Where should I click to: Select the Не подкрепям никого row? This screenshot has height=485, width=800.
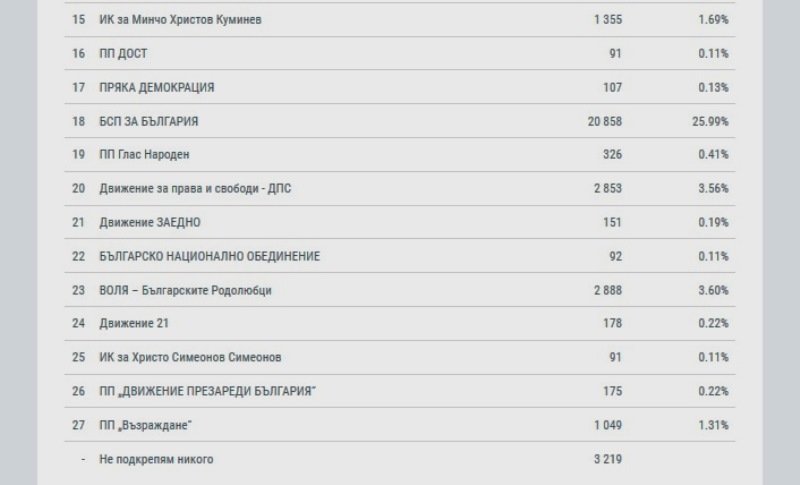point(399,459)
